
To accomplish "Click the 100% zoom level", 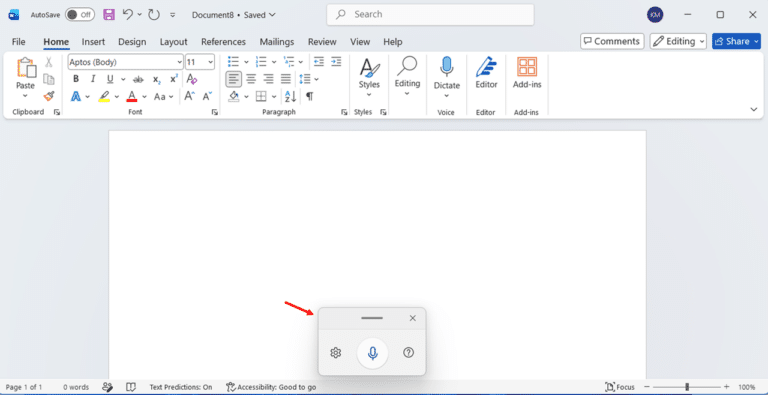I will (x=746, y=387).
